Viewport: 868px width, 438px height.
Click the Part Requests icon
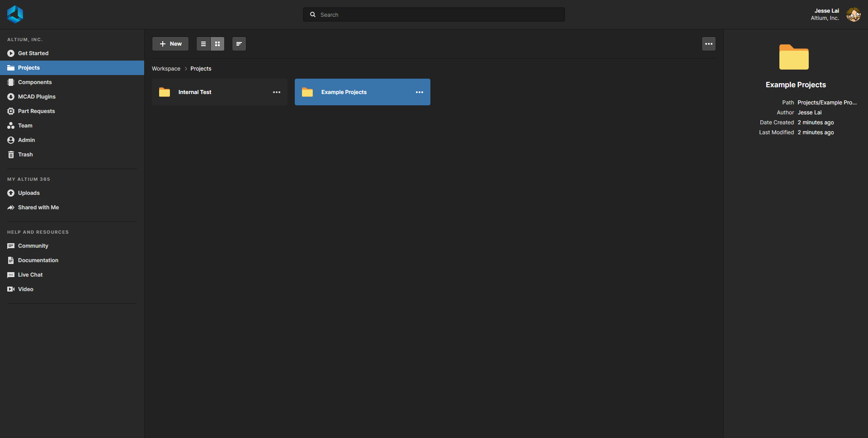[11, 111]
